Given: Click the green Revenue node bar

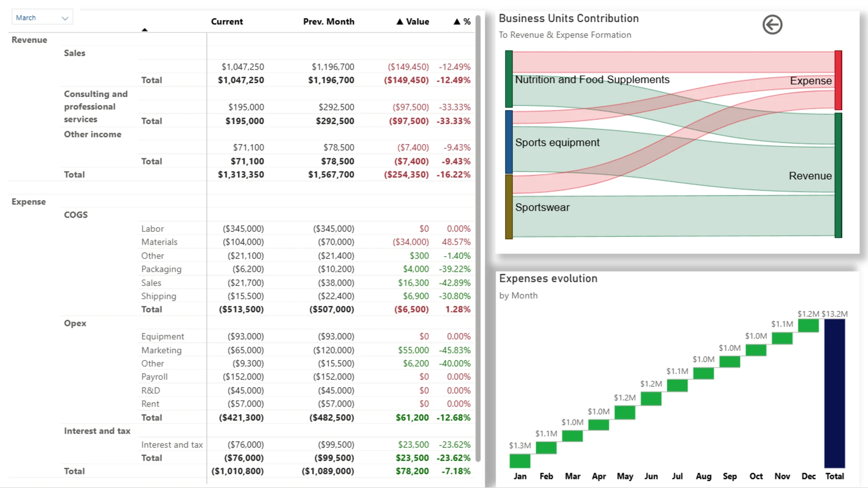Looking at the screenshot, I should click(838, 175).
